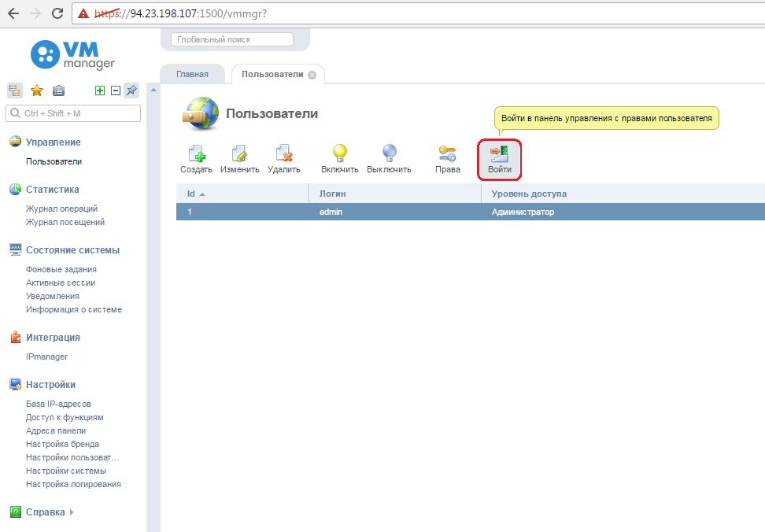Click the Глобальный поиск search field
The height and width of the screenshot is (532, 765).
click(231, 39)
